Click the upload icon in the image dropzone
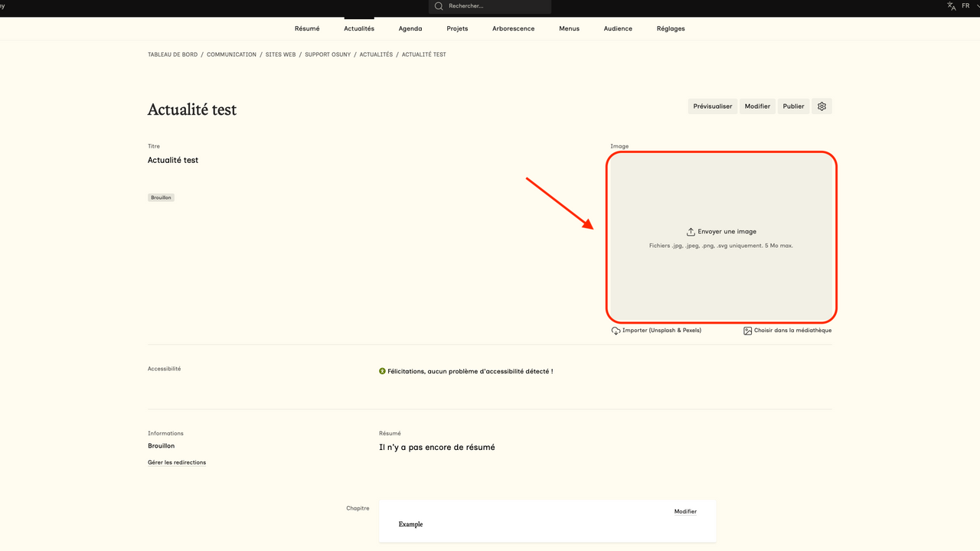 [x=691, y=232]
